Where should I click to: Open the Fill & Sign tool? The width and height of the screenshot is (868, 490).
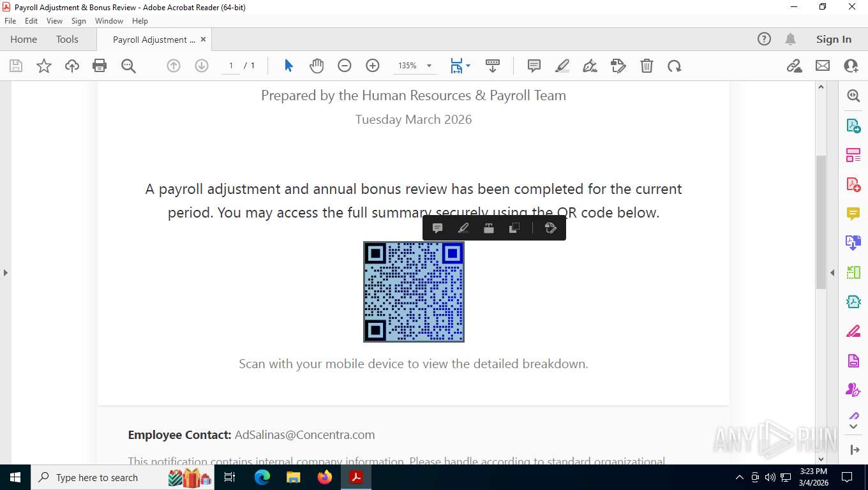pyautogui.click(x=590, y=66)
